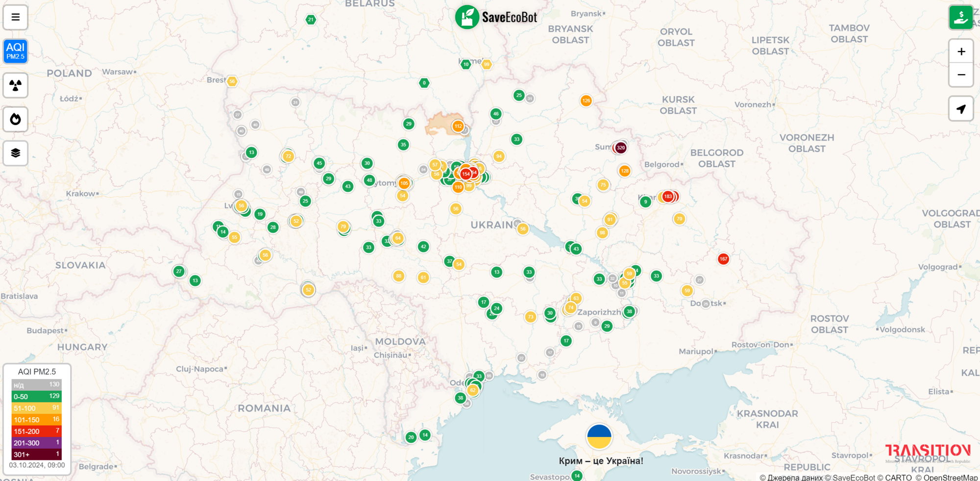
Task: Open the OpenStreetMap attribution link
Action: (x=950, y=477)
